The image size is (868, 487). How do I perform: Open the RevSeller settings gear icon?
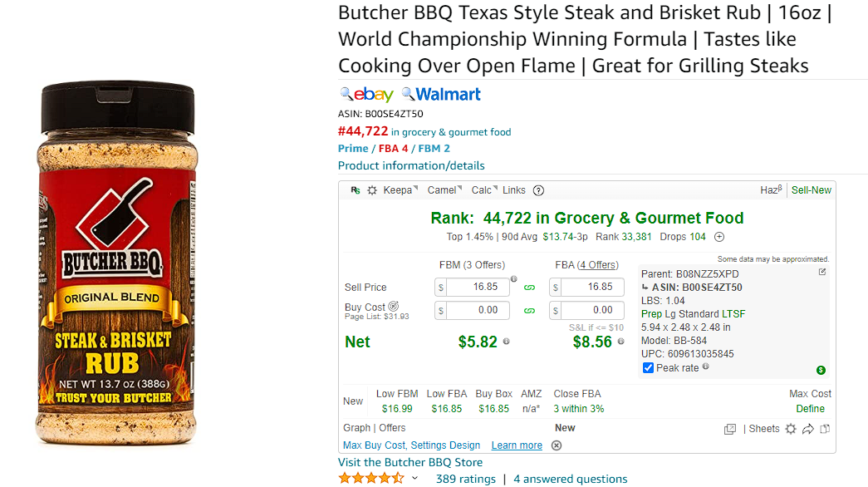coord(372,190)
